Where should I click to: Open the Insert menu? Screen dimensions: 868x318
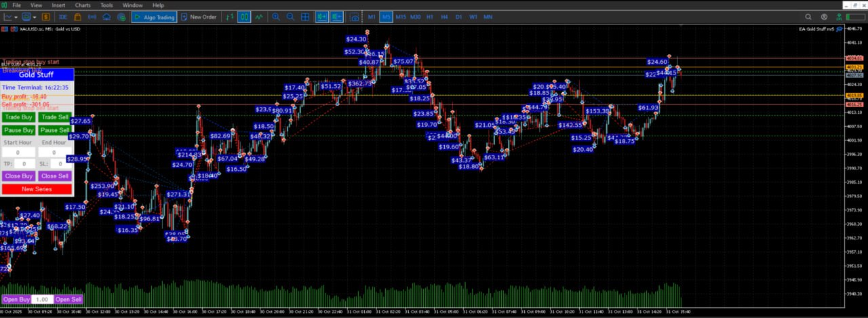tap(58, 5)
